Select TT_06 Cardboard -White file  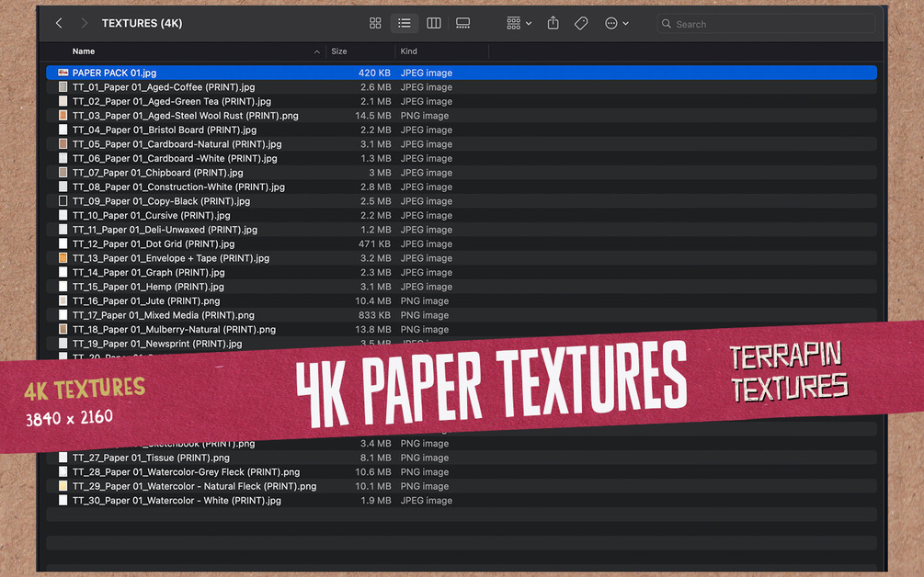pos(462,158)
